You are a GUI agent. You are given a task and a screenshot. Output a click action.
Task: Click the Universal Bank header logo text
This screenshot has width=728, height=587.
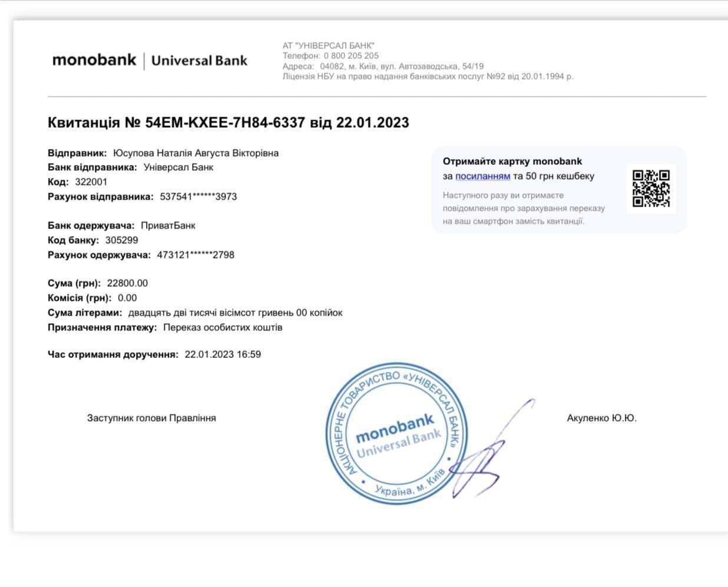[x=200, y=61]
